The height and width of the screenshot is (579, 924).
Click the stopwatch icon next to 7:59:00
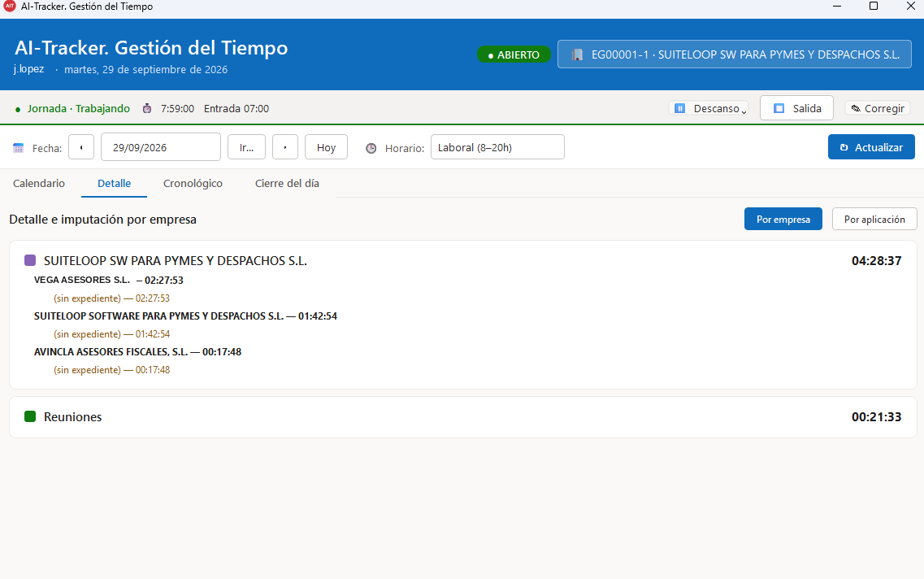(147, 108)
